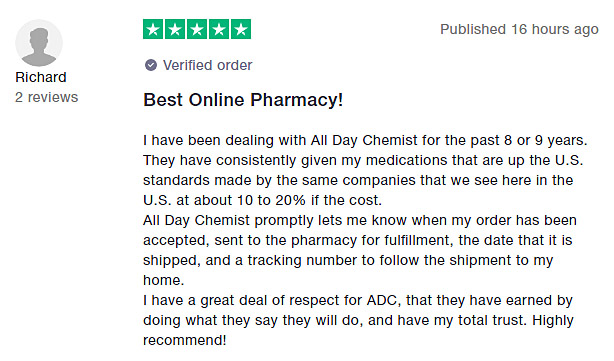Click the '10 to 20%' text
Image resolution: width=614 pixels, height=361 pixels.
pyautogui.click(x=271, y=200)
